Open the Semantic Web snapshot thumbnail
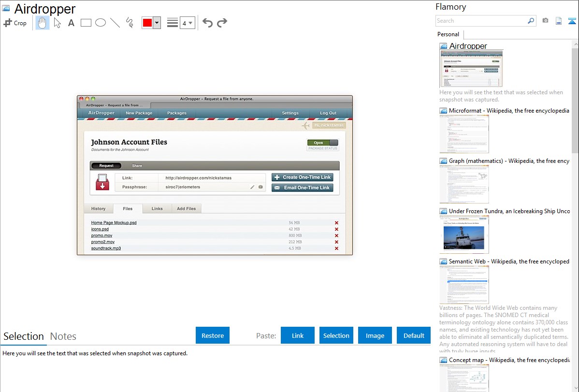 coord(464,285)
